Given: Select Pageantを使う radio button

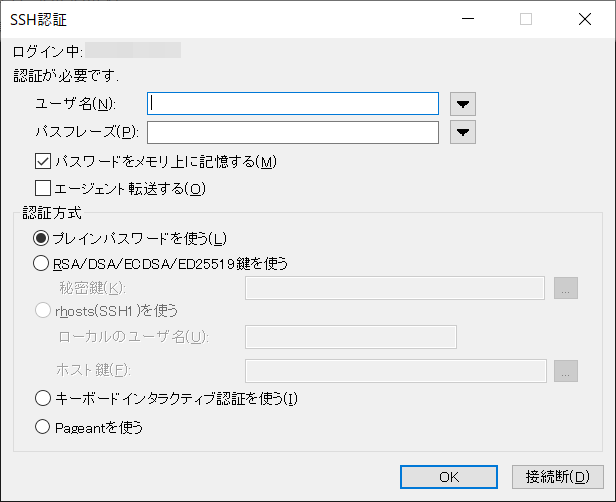Looking at the screenshot, I should point(41,427).
